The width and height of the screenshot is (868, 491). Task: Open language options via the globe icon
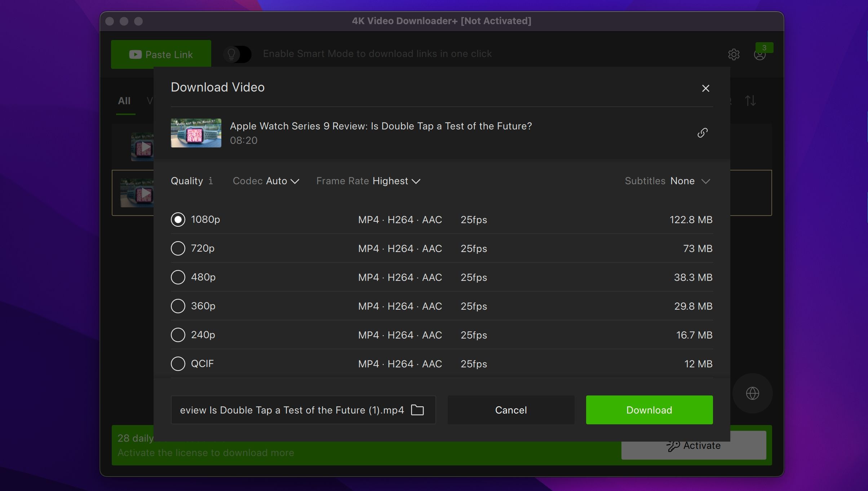[x=753, y=393]
